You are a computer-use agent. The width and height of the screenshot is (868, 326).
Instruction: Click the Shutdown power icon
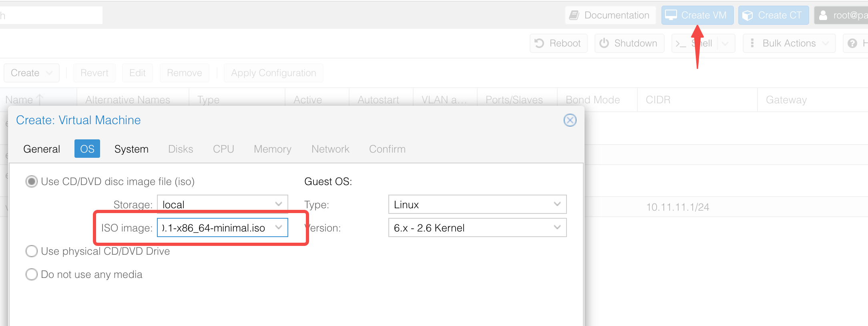[604, 43]
